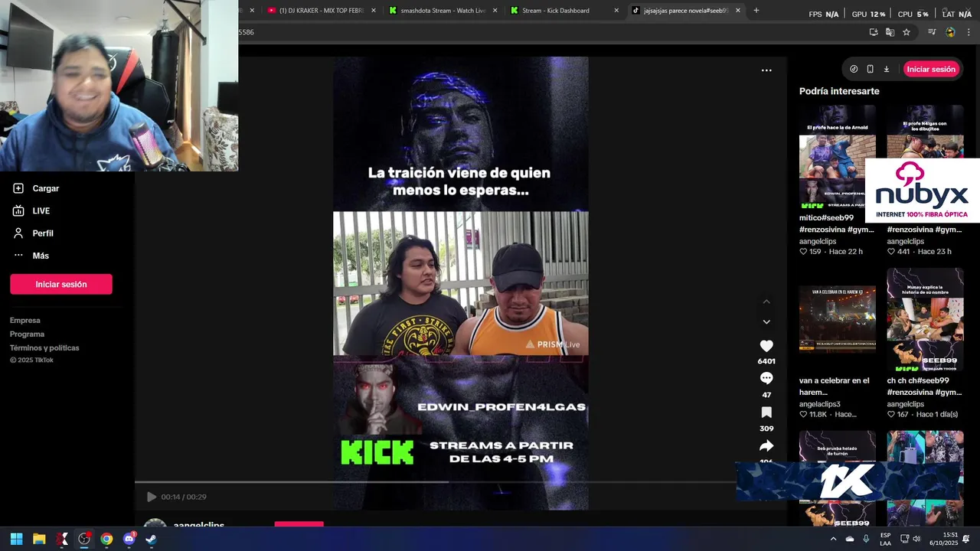
Task: Select the jajsajsjas parece novela tab
Action: (686, 11)
